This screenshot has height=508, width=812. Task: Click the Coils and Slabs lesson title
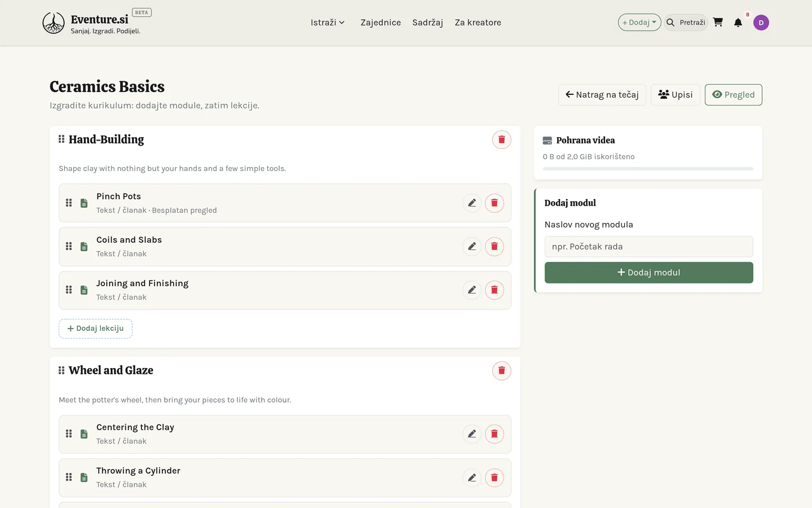point(129,240)
